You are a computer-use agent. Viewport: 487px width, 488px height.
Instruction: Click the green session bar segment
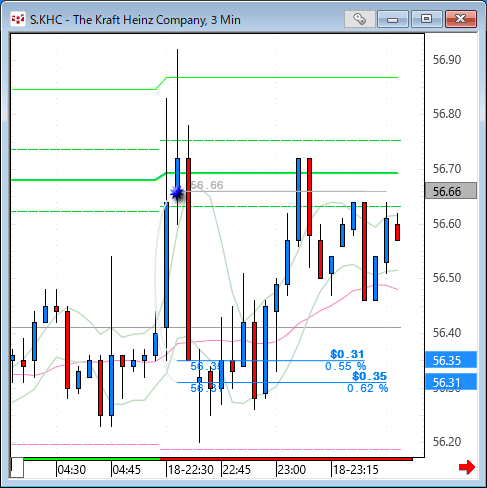tap(92, 459)
